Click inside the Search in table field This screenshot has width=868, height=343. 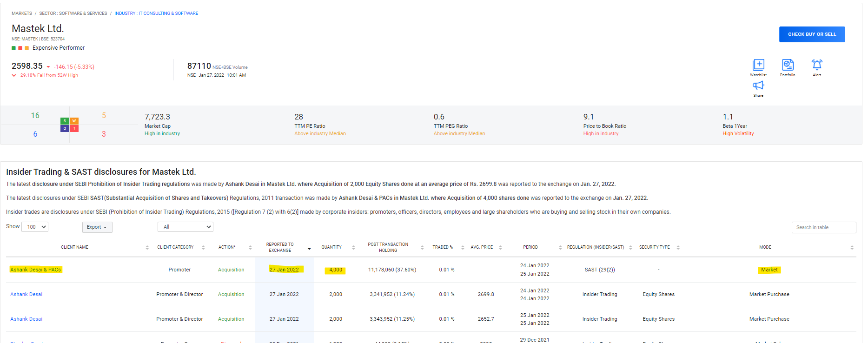tap(823, 227)
